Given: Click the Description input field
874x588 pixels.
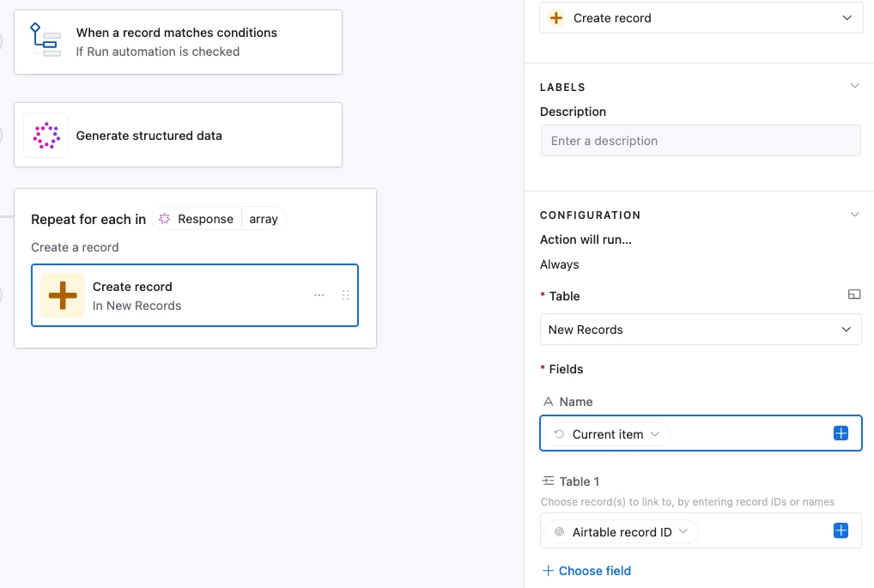Looking at the screenshot, I should pos(701,141).
